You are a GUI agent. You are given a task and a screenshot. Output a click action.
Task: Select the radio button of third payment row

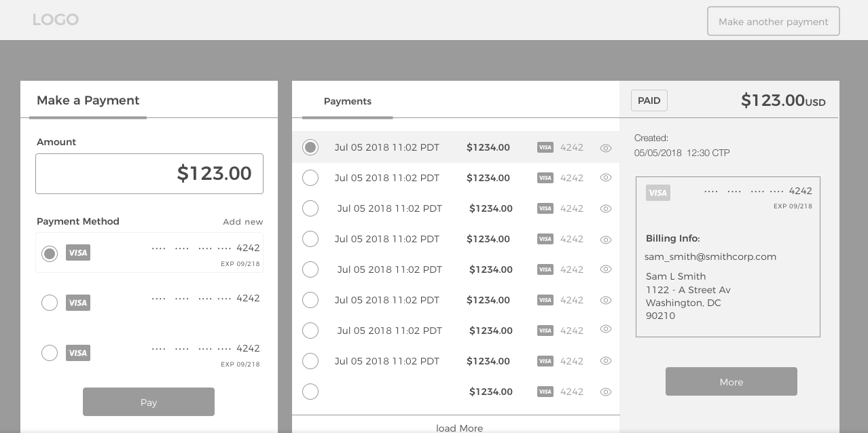tap(310, 208)
